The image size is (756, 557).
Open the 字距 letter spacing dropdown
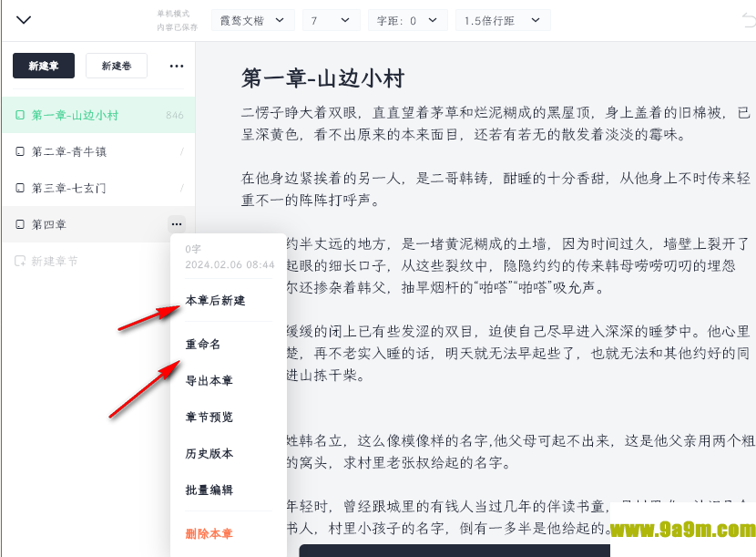(408, 20)
